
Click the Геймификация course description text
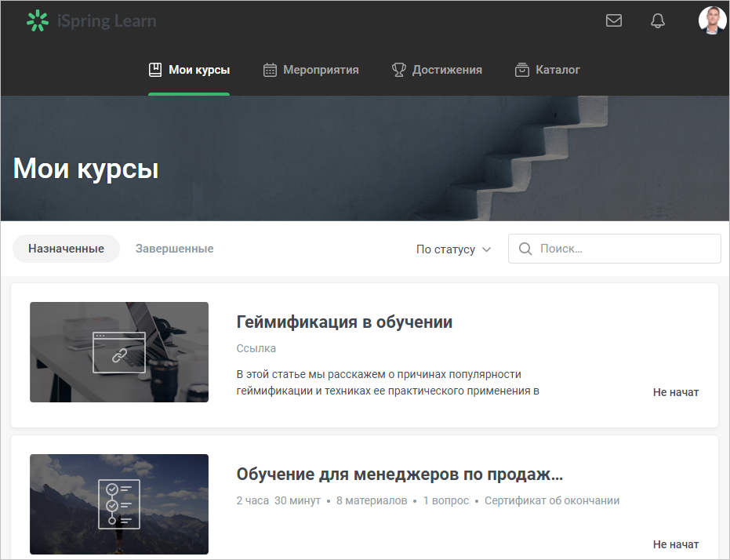pyautogui.click(x=388, y=383)
